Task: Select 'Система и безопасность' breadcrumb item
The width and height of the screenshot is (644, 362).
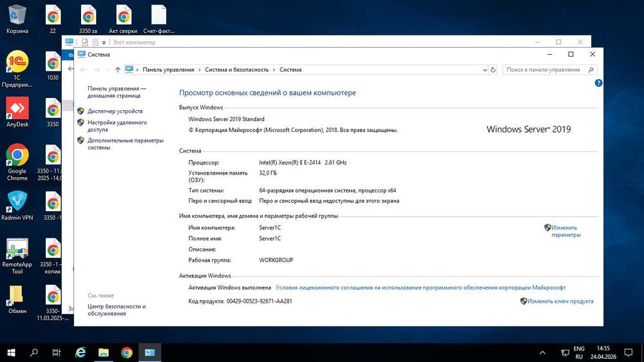Action: pyautogui.click(x=236, y=70)
